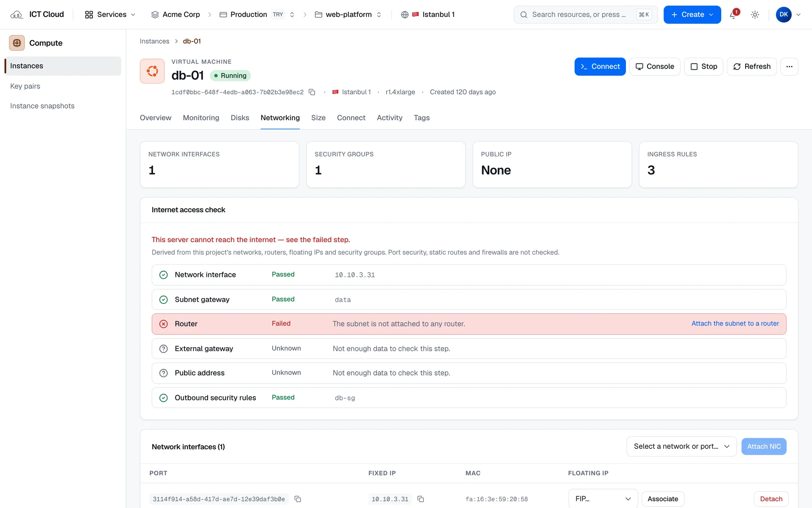The image size is (812, 508).
Task: Open the DK user avatar
Action: (784, 14)
